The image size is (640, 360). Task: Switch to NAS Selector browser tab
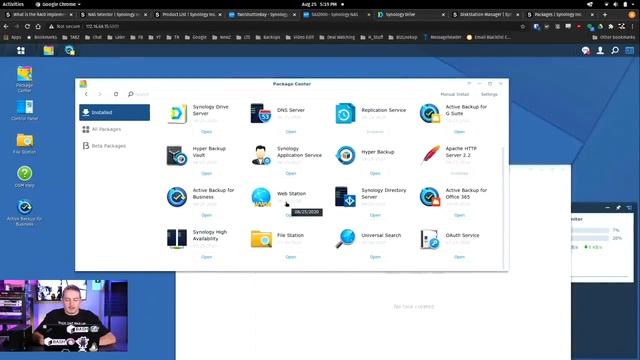(112, 14)
